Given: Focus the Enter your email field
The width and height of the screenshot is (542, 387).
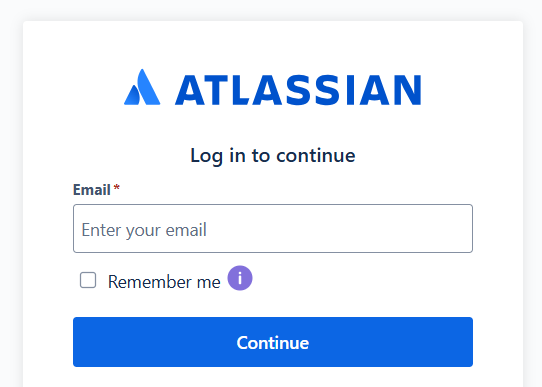Looking at the screenshot, I should 273,228.
